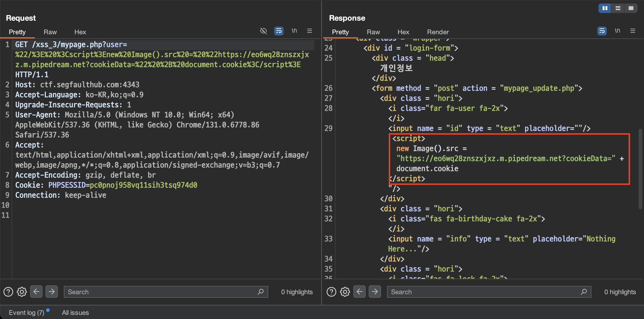
Task: Open Request search settings gear
Action: coord(22,292)
